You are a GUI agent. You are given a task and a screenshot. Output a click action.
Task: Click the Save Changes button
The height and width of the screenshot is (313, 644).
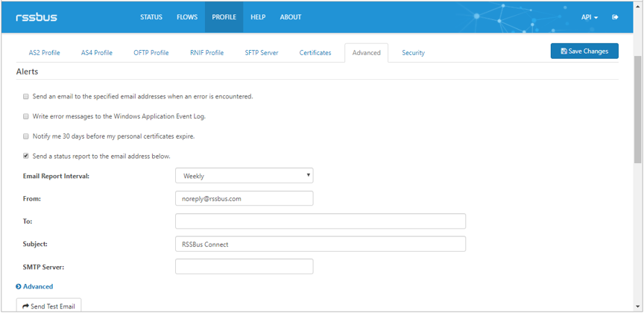click(584, 51)
